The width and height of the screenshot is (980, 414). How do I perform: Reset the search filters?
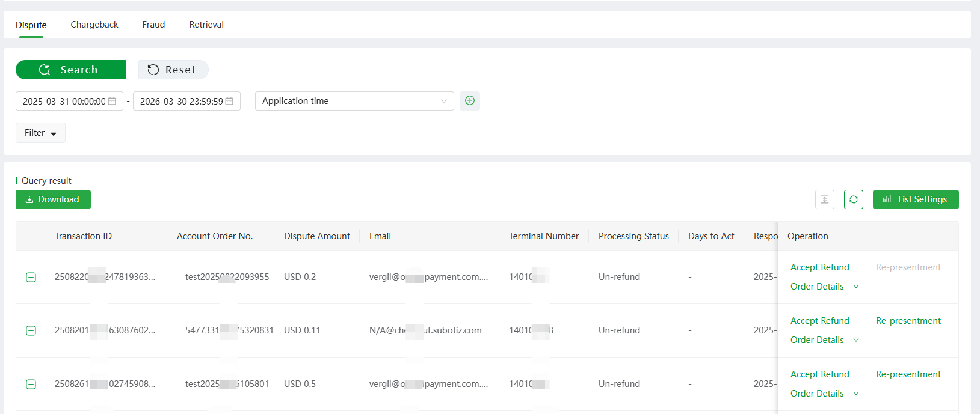173,70
